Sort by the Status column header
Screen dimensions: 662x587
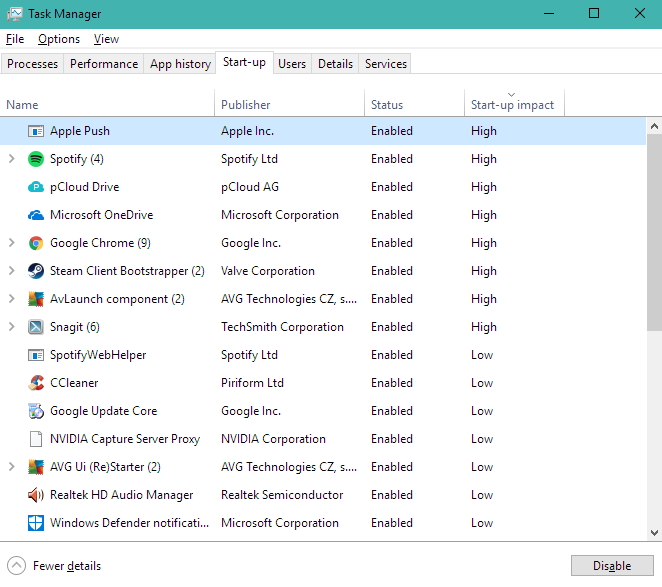414,103
